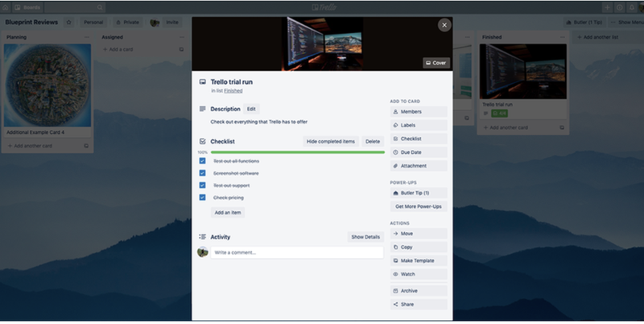Open Members in Add to Card
Screen dimensions: 644x324
[x=419, y=111]
